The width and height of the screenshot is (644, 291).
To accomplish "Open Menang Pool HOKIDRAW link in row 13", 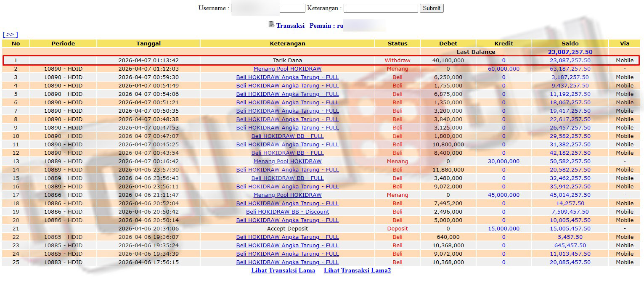I will pos(287,161).
